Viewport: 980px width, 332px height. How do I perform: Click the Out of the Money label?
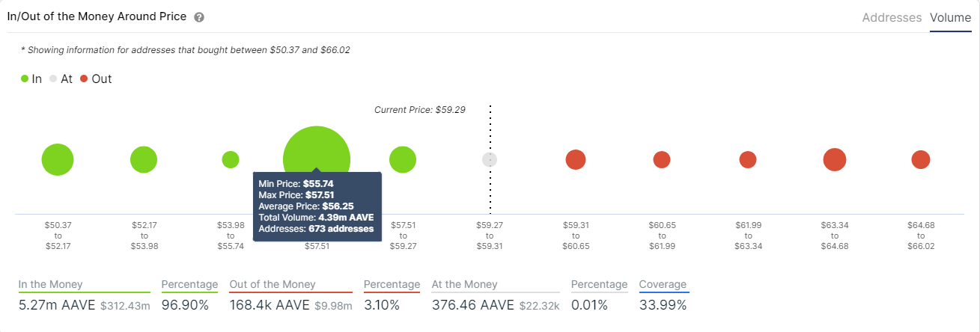pyautogui.click(x=273, y=284)
